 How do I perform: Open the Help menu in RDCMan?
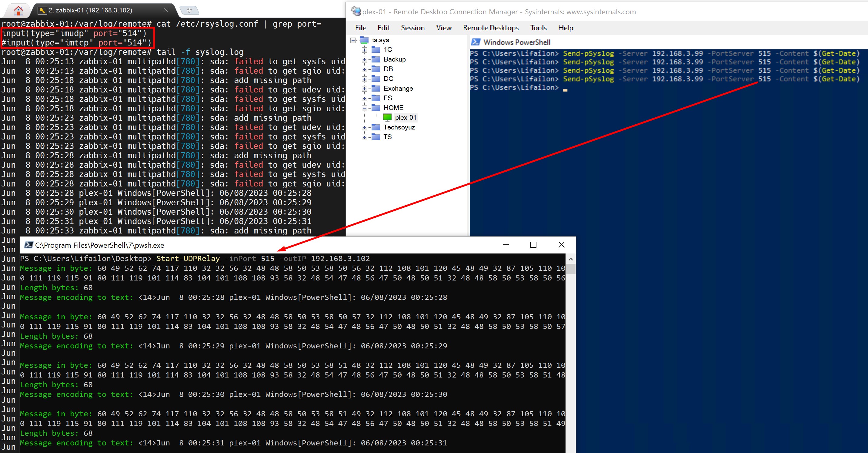566,28
